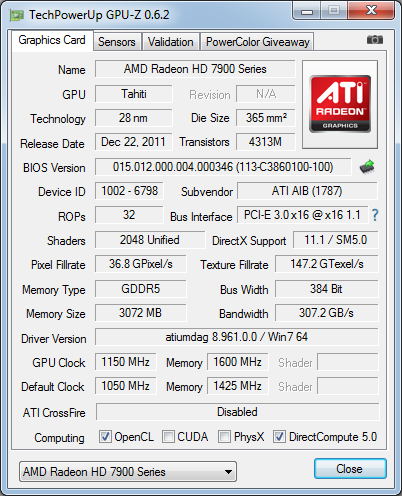Click the ATI Radeon logo
402x496 pixels.
[340, 104]
